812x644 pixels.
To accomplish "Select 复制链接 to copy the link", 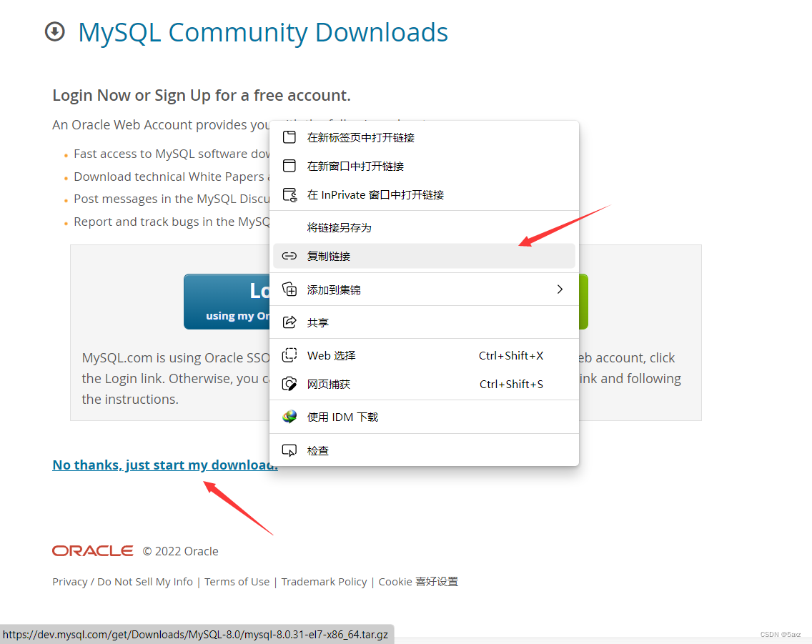I will [424, 256].
